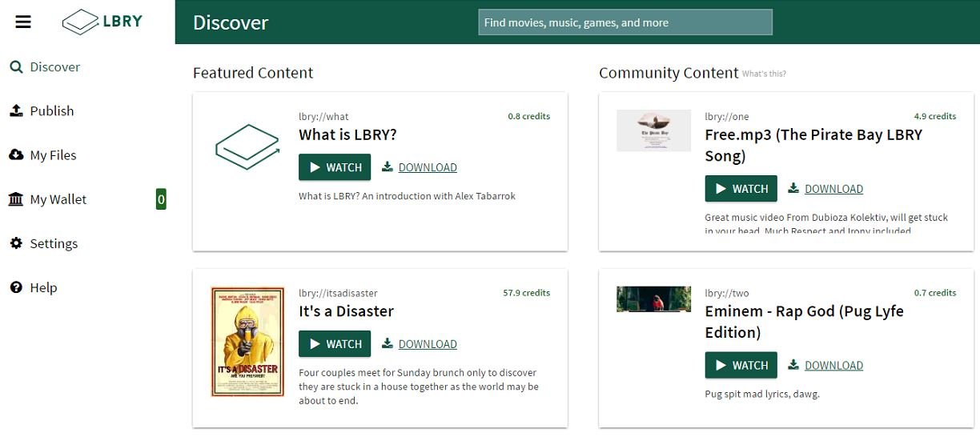Open the hamburger menu icon
This screenshot has height=441, width=980.
(x=23, y=22)
